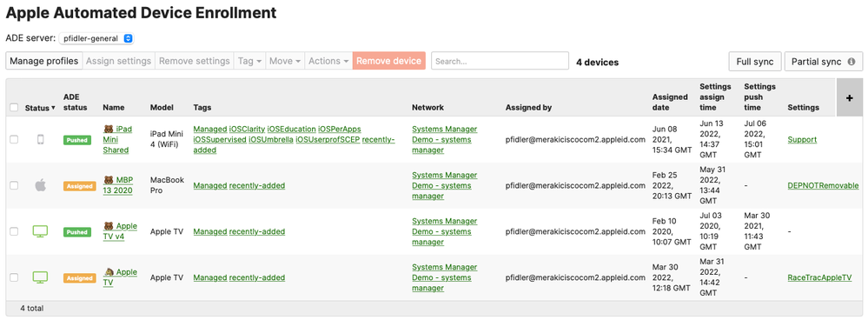
Task: Click the monitor icon in RaceTracAppleTV row
Action: [x=41, y=277]
